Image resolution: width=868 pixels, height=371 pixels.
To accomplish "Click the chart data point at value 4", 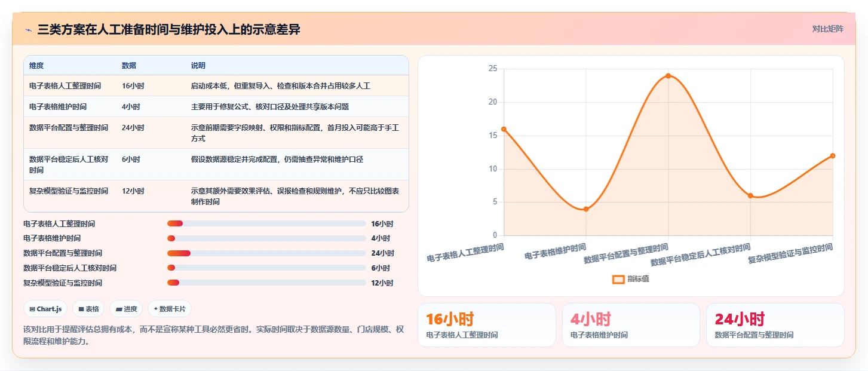I will click(586, 209).
